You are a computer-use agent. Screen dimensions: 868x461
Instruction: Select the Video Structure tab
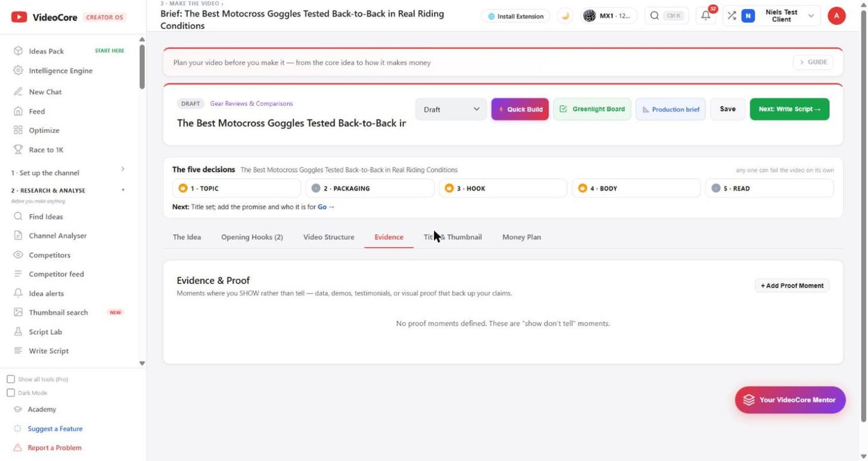point(328,237)
